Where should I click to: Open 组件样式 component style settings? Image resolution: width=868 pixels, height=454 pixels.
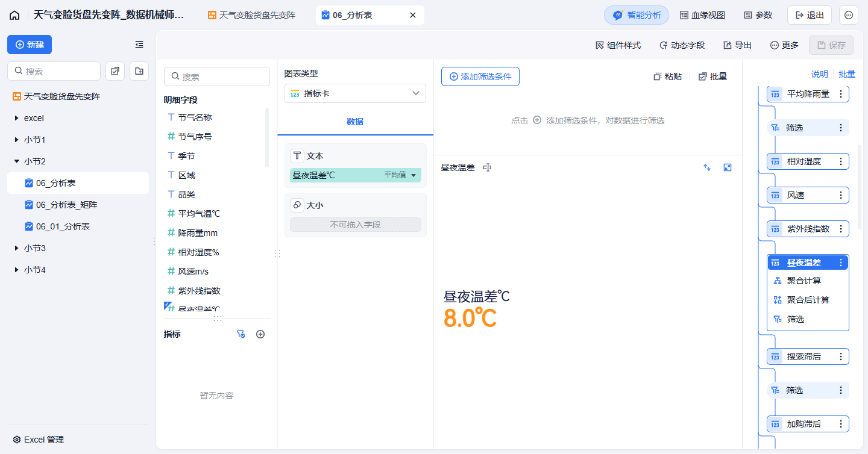(618, 45)
